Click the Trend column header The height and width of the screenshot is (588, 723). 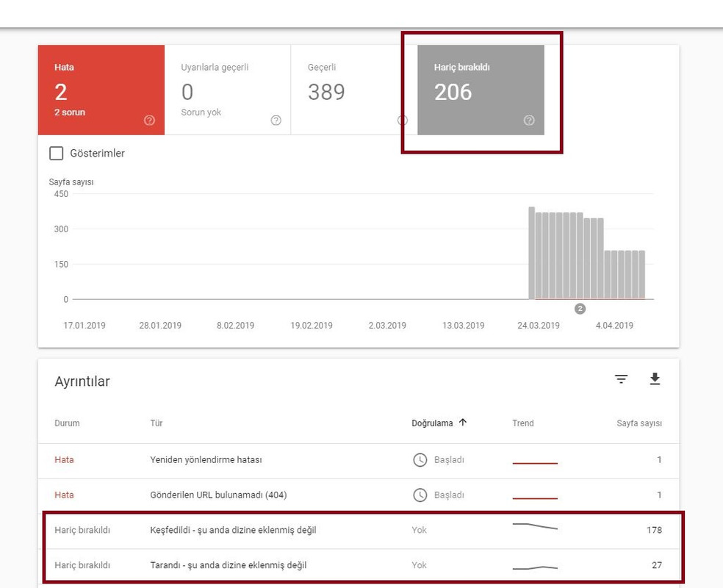click(523, 423)
